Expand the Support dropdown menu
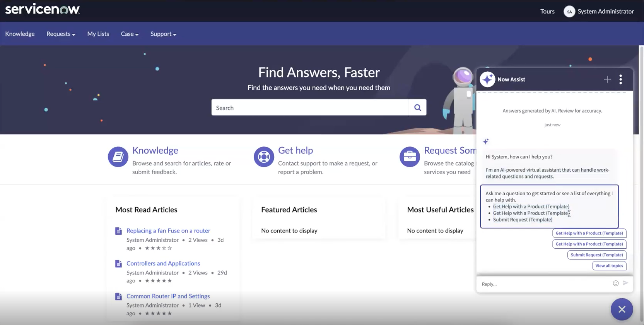The width and height of the screenshot is (644, 325). [163, 34]
